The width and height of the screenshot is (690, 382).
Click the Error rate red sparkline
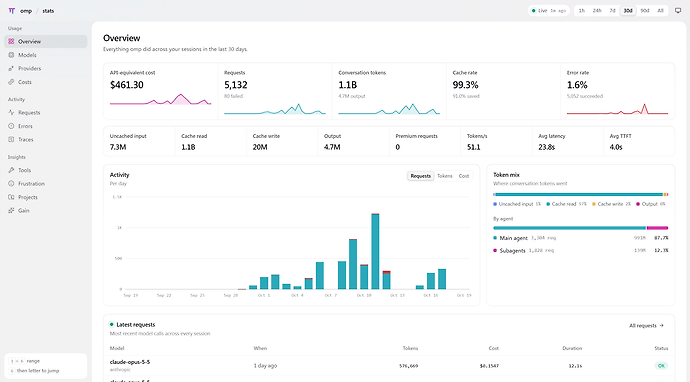point(617,109)
